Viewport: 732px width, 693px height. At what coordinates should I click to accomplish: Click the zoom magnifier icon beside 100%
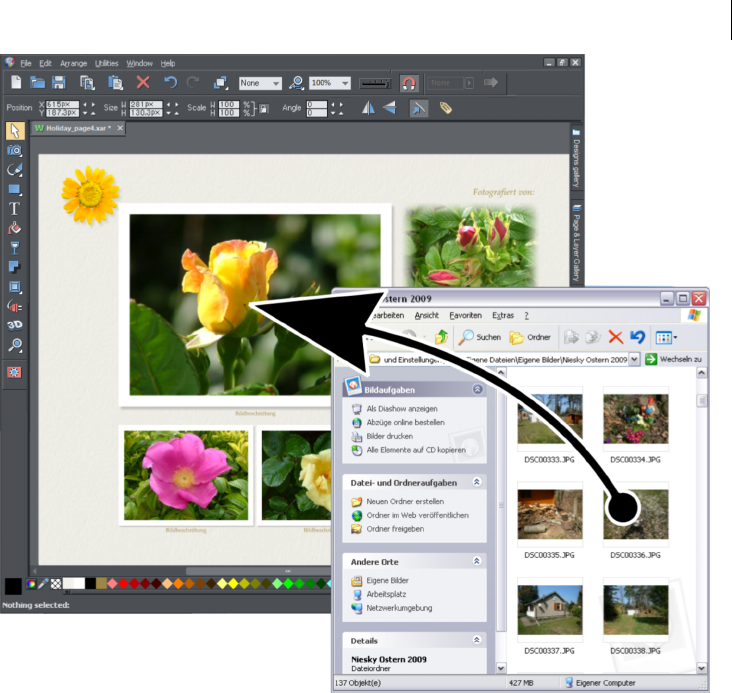[x=296, y=83]
